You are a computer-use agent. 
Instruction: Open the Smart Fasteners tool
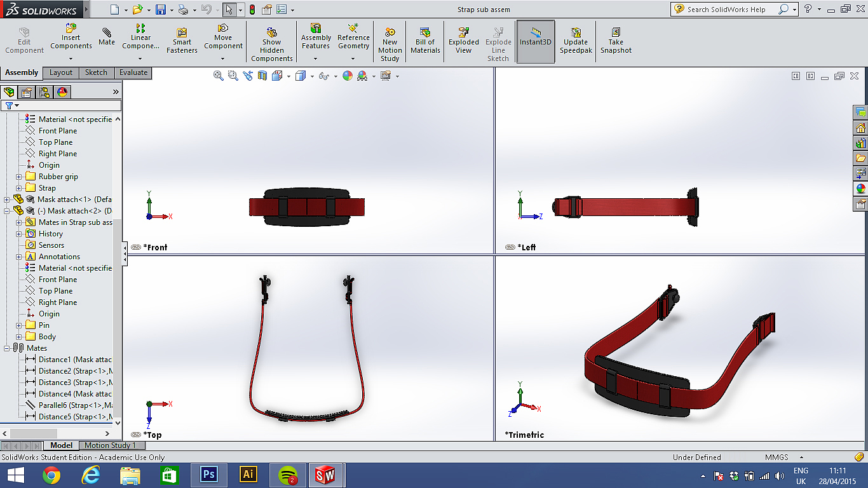coord(182,40)
